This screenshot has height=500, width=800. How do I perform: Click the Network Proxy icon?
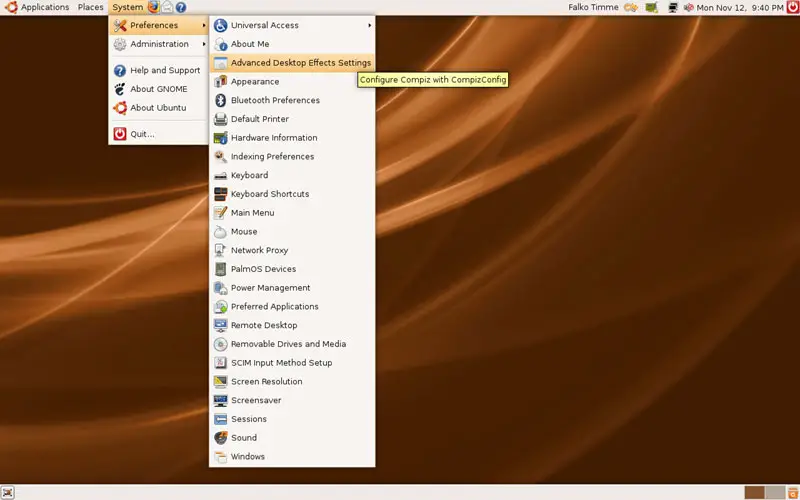tap(220, 250)
